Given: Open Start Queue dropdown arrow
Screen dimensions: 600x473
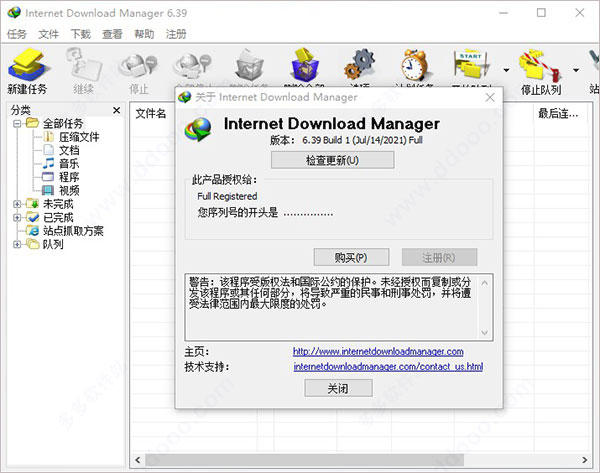Looking at the screenshot, I should click(x=506, y=70).
